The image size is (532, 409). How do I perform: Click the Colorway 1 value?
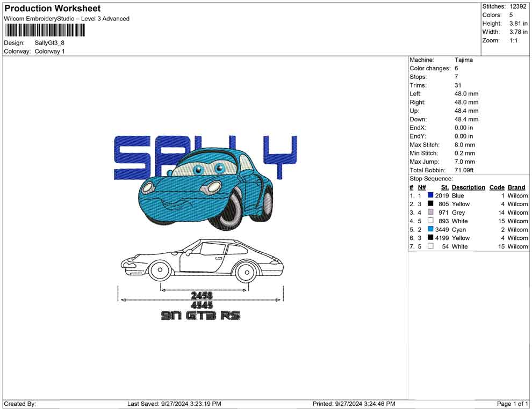[x=49, y=52]
